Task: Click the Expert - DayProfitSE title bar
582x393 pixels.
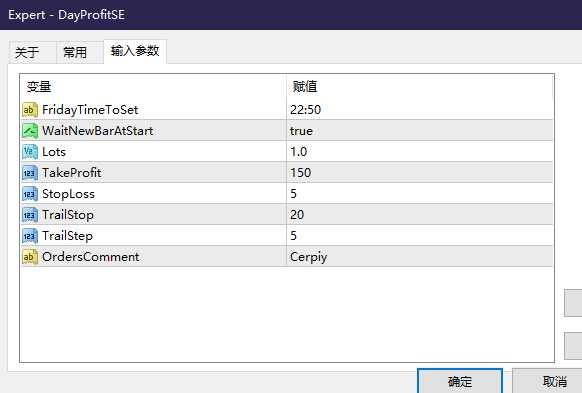Action: click(291, 15)
